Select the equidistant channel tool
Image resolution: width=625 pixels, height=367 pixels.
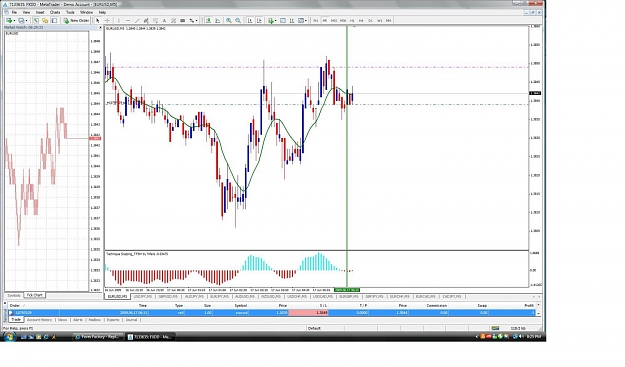[146, 20]
